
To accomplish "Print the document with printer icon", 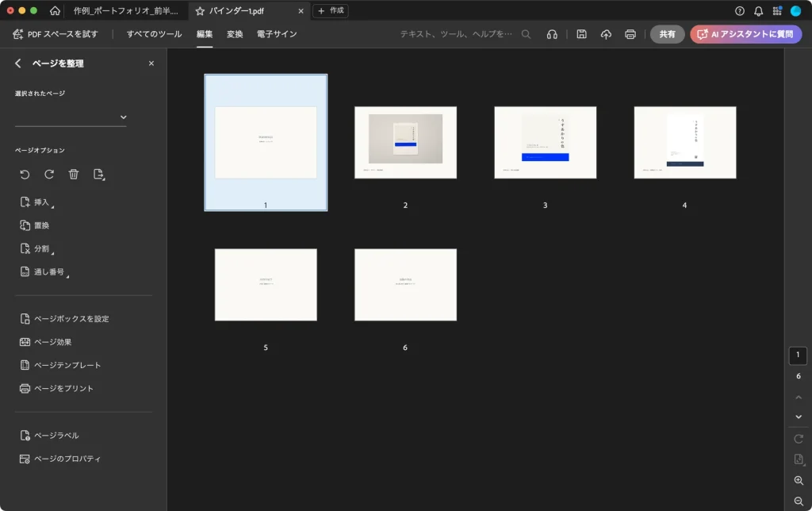I will pyautogui.click(x=630, y=34).
